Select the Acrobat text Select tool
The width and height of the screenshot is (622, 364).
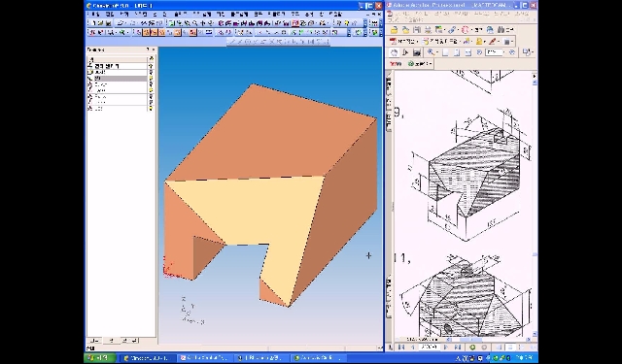pos(405,52)
